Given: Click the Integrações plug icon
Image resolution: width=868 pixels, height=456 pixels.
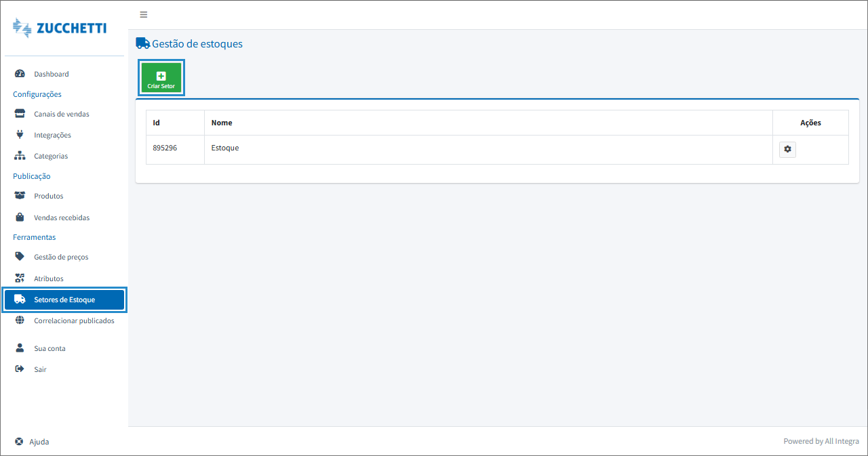Looking at the screenshot, I should (x=20, y=135).
